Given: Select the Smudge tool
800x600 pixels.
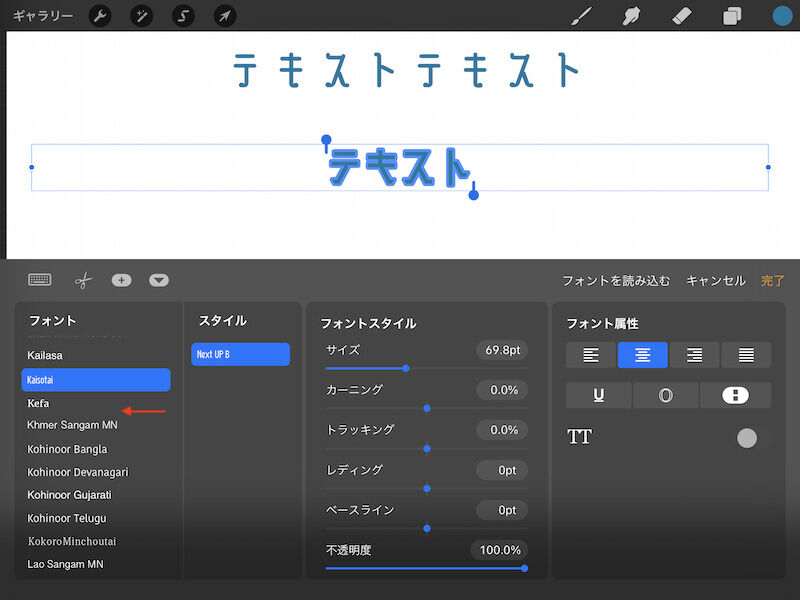Looking at the screenshot, I should [632, 16].
